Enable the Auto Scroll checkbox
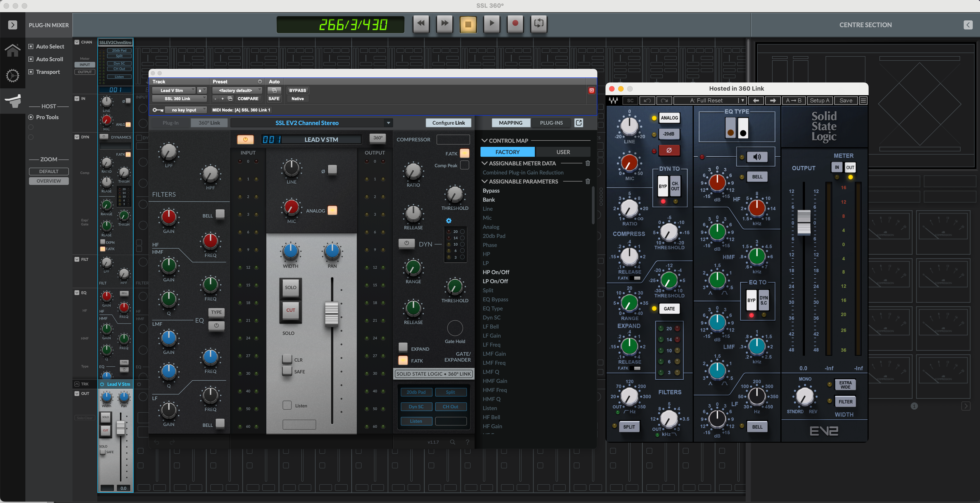The image size is (980, 503). 31,59
